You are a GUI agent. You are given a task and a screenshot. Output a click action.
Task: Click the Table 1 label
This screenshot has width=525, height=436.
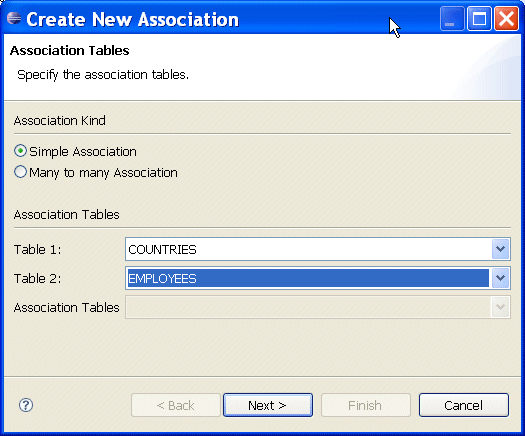point(38,249)
